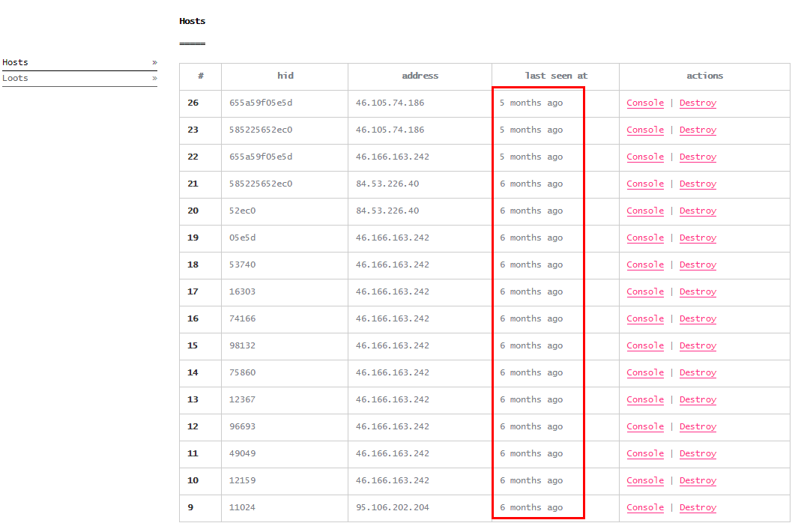Select hid 05e5d in row 19

tap(242, 238)
